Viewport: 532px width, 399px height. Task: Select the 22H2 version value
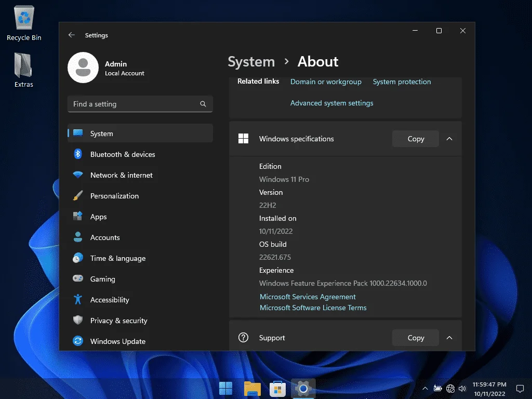(x=268, y=205)
